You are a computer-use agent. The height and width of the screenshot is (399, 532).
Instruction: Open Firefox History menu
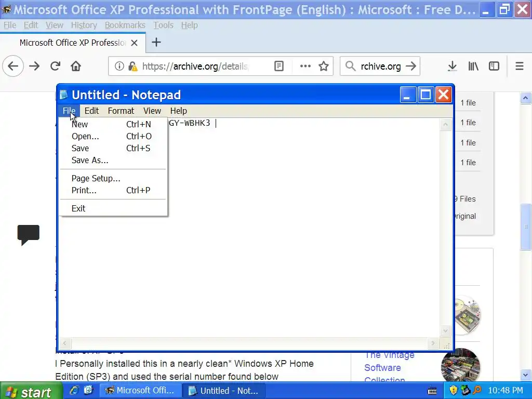(84, 25)
